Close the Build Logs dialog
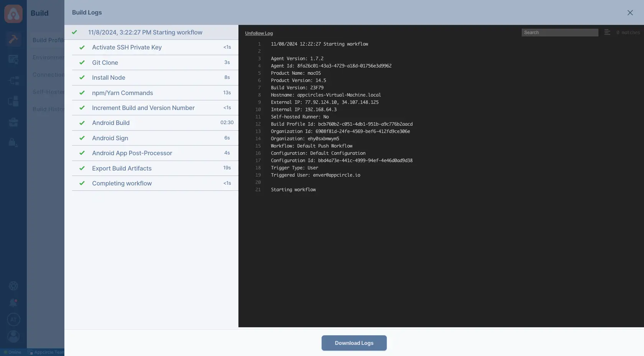This screenshot has width=644, height=356. point(630,13)
